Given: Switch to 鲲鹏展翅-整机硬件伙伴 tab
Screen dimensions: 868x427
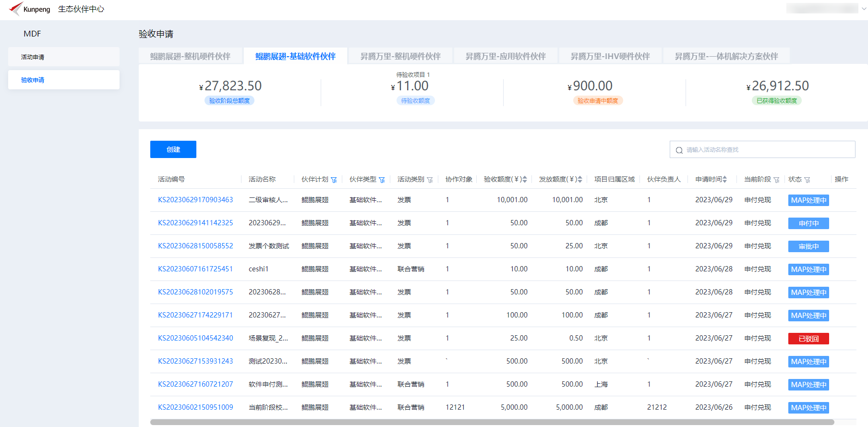Looking at the screenshot, I should (190, 56).
